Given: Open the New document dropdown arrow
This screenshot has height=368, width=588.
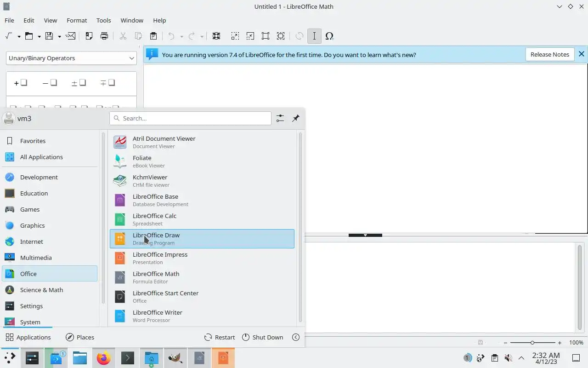Looking at the screenshot, I should click(19, 36).
